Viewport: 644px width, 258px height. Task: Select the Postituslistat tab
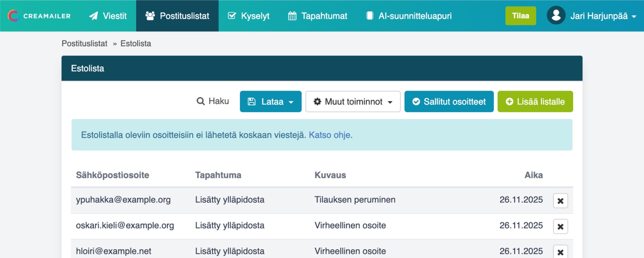[177, 16]
